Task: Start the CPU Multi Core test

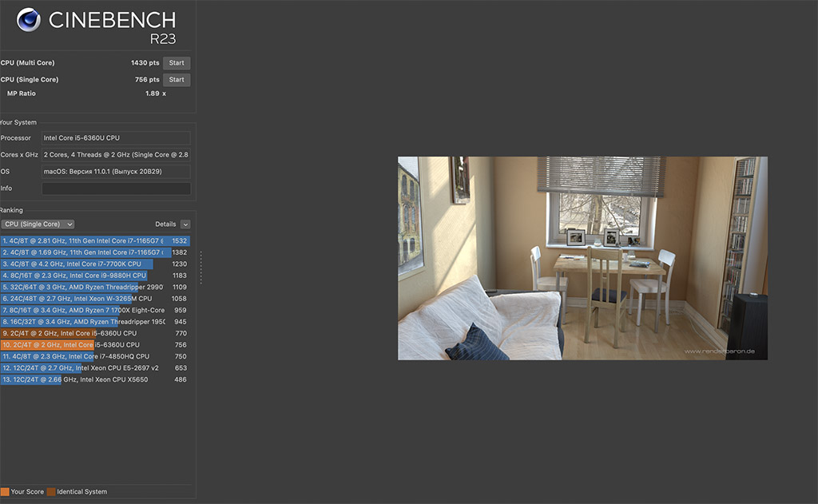Action: pos(177,63)
